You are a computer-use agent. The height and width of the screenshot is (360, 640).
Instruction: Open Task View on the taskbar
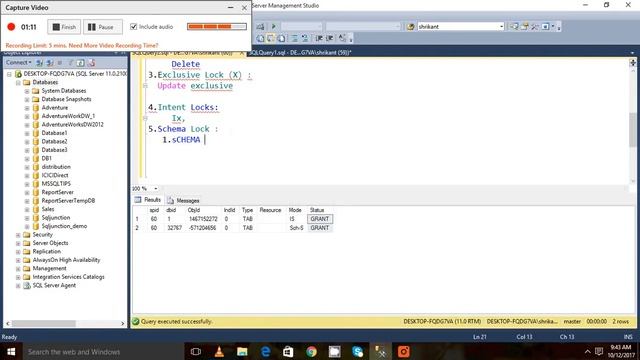click(x=196, y=351)
